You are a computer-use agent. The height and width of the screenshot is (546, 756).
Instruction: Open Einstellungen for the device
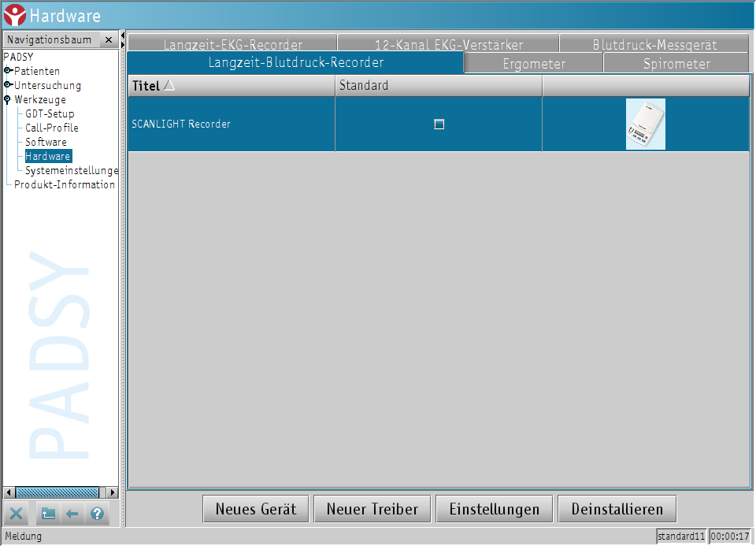tap(495, 509)
